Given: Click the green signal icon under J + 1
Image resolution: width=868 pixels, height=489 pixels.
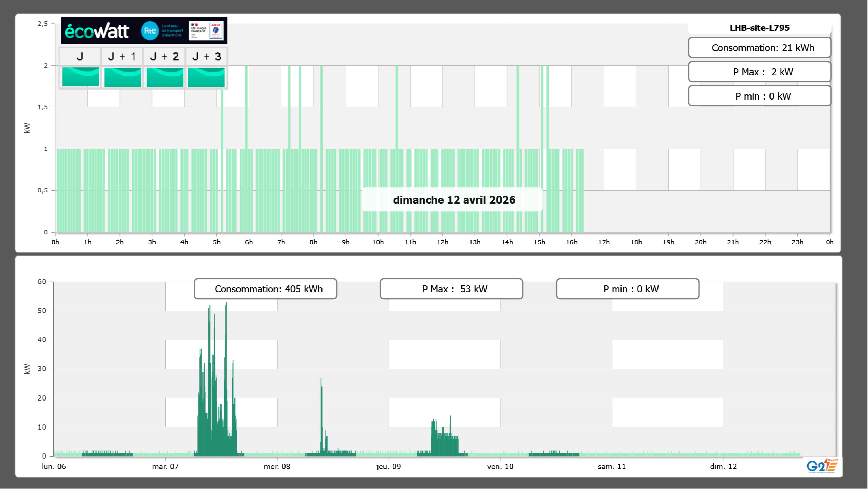Looking at the screenshot, I should click(x=123, y=77).
